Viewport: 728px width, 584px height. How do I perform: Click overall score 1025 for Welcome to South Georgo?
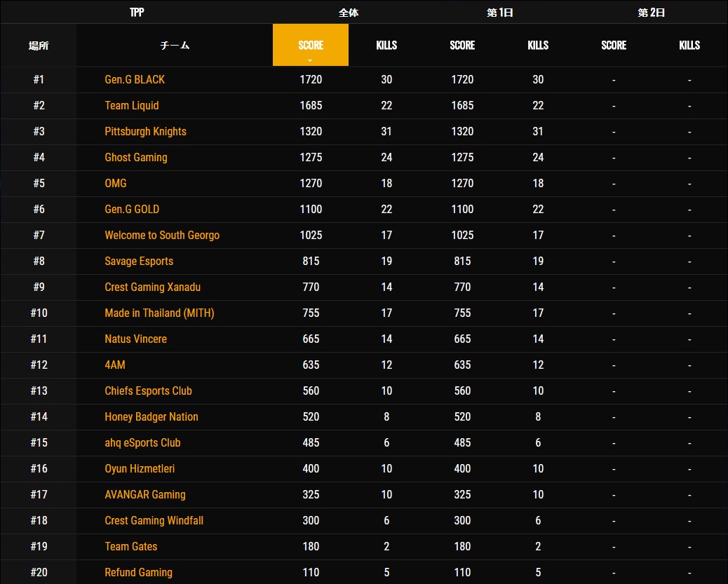pyautogui.click(x=311, y=236)
